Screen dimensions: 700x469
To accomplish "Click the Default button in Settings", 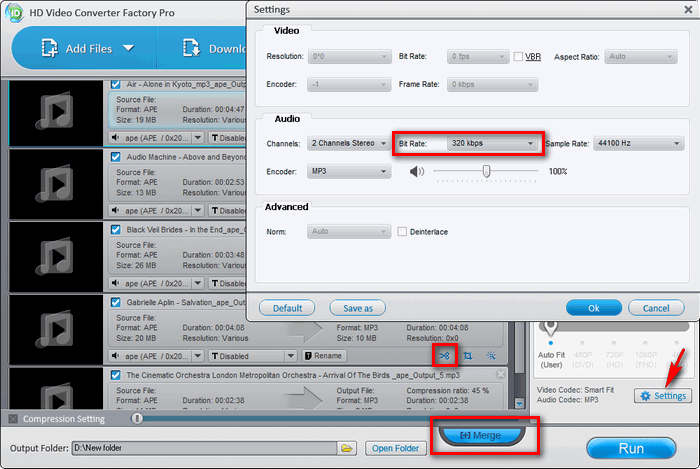I will pos(287,308).
